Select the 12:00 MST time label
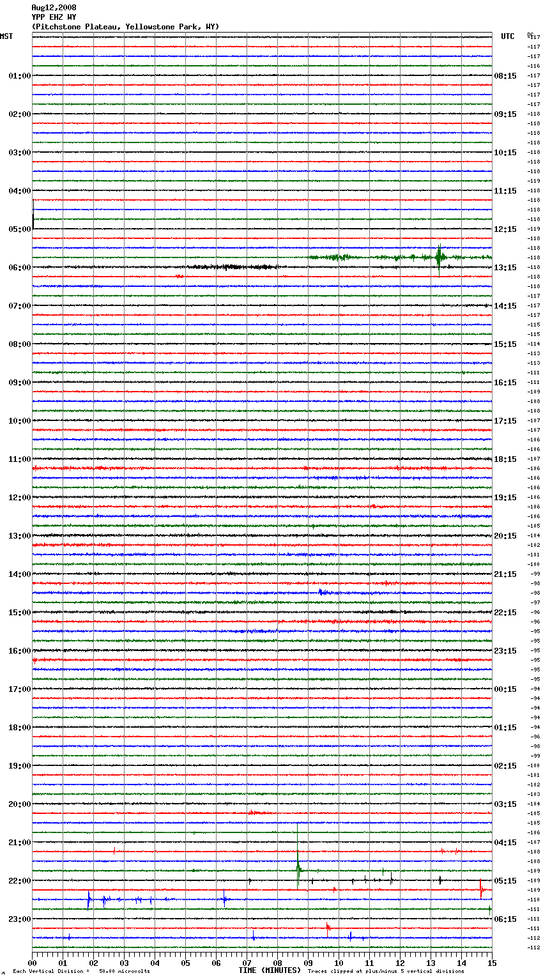 point(20,498)
